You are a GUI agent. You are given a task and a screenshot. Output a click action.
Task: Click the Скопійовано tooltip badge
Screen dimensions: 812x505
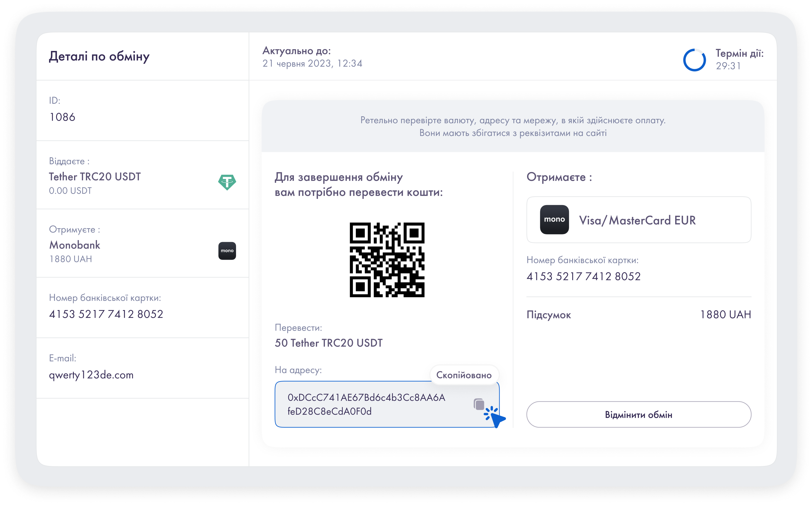click(x=464, y=375)
